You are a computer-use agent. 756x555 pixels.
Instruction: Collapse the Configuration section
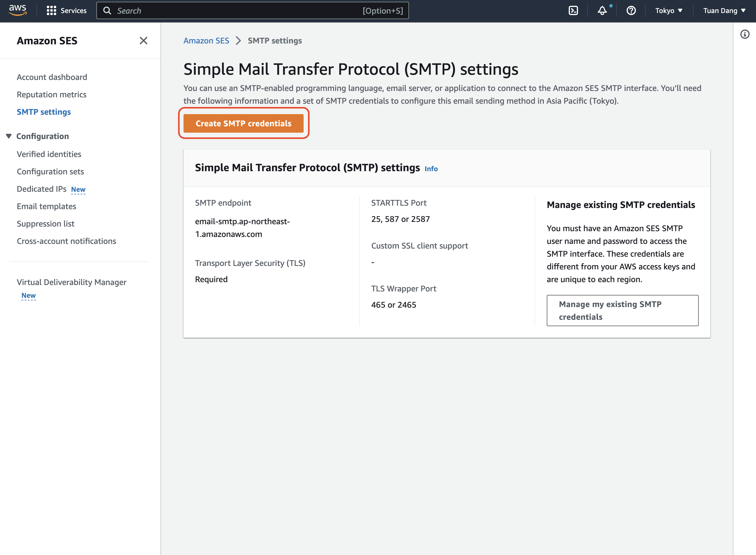(x=9, y=136)
